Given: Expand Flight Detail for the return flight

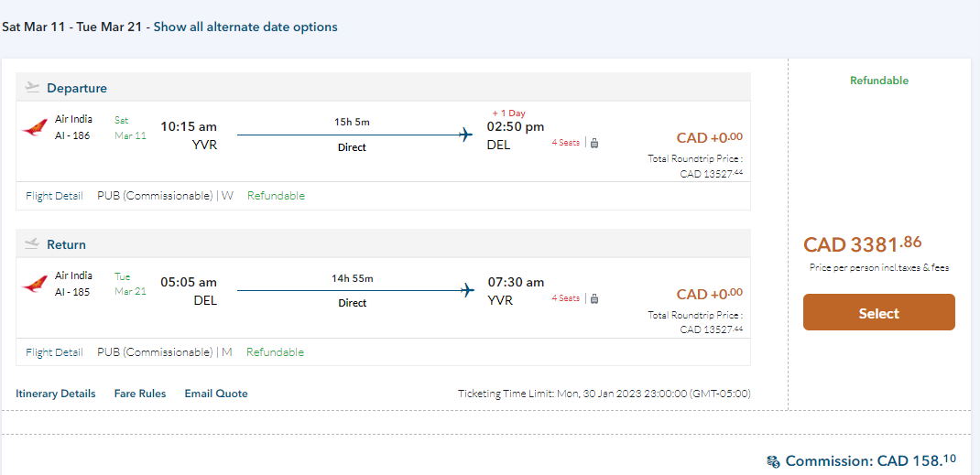Looking at the screenshot, I should (54, 351).
